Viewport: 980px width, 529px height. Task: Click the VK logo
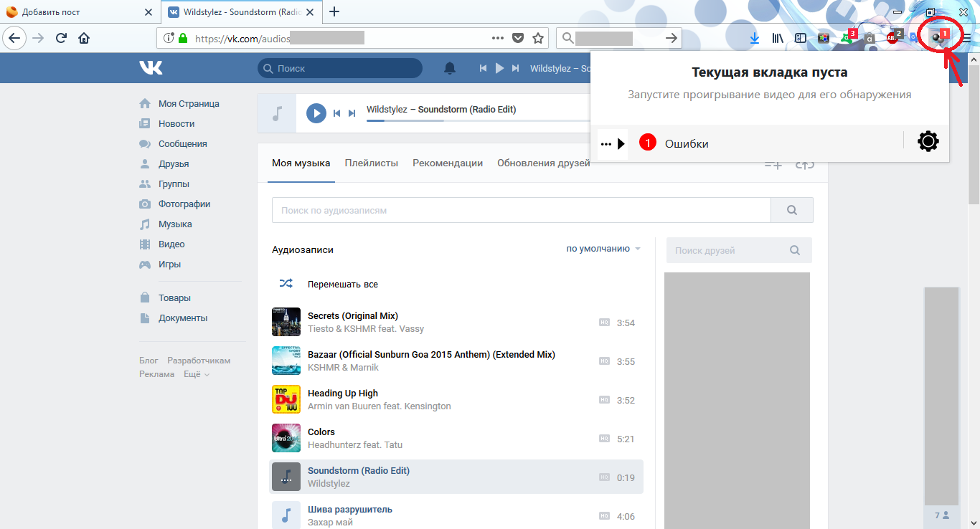click(151, 67)
